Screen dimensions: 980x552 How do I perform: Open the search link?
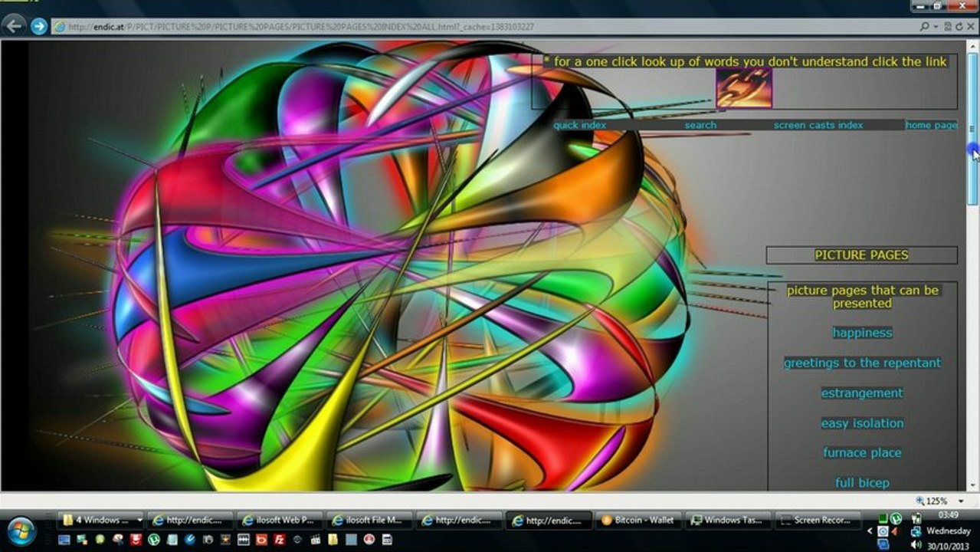[700, 125]
